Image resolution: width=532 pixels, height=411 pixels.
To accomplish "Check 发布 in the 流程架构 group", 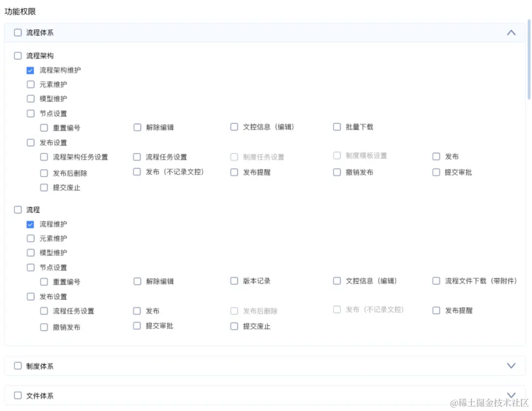I will 436,157.
